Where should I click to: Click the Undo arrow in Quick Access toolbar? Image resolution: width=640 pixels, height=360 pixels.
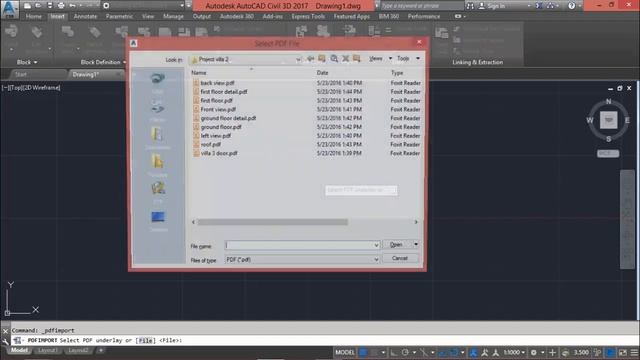click(x=73, y=6)
